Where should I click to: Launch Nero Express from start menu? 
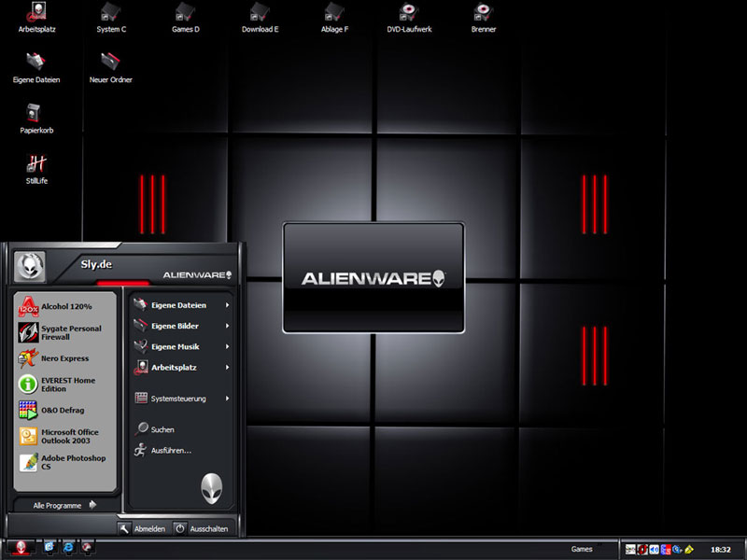pos(64,358)
